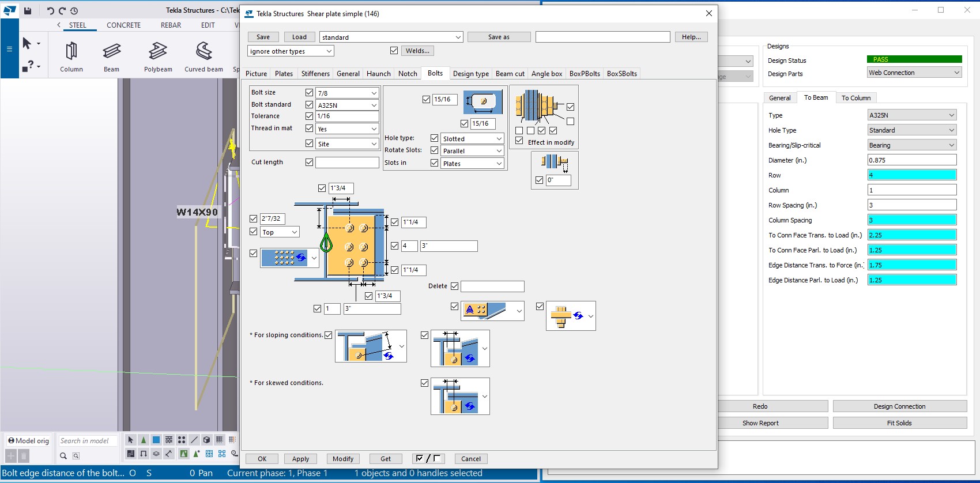
Task: Toggle the grid selection switch
Action: pos(220,440)
